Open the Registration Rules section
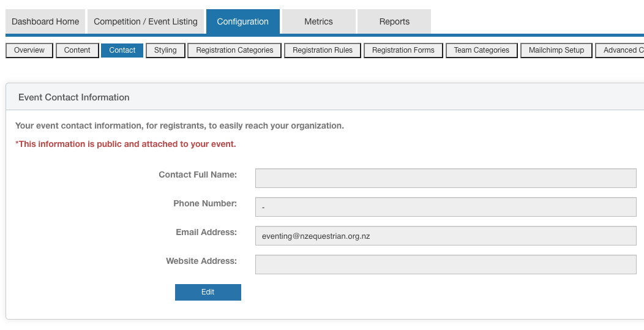The image size is (644, 330). tap(323, 50)
